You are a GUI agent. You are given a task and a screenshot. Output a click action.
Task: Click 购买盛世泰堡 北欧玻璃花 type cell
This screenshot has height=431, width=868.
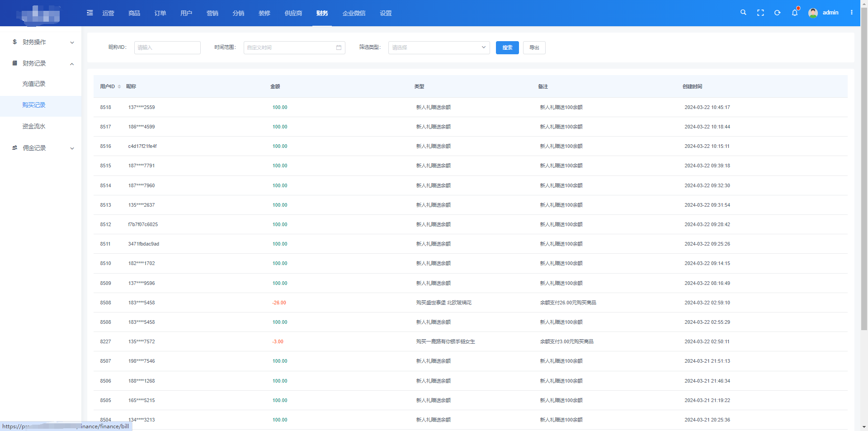pos(444,303)
